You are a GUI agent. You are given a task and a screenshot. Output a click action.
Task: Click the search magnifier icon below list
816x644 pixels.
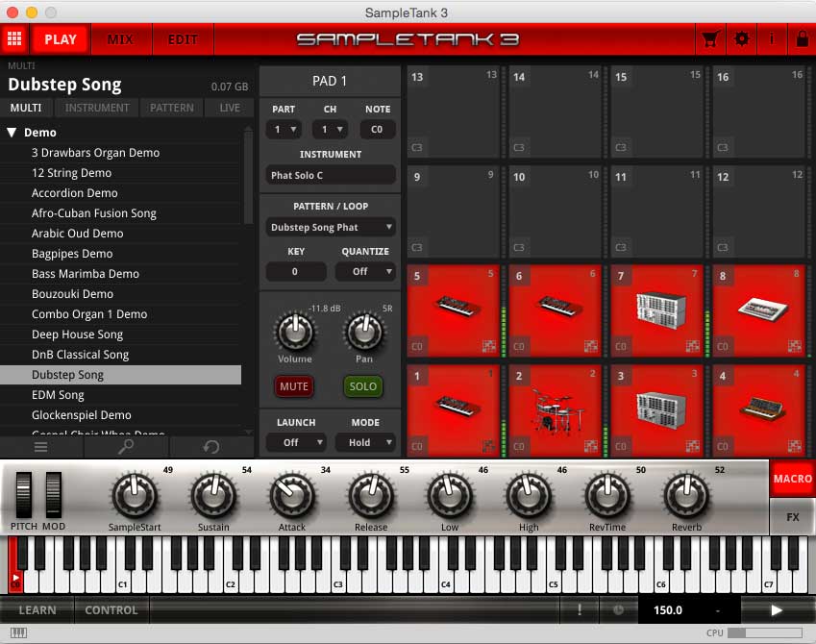pyautogui.click(x=125, y=447)
